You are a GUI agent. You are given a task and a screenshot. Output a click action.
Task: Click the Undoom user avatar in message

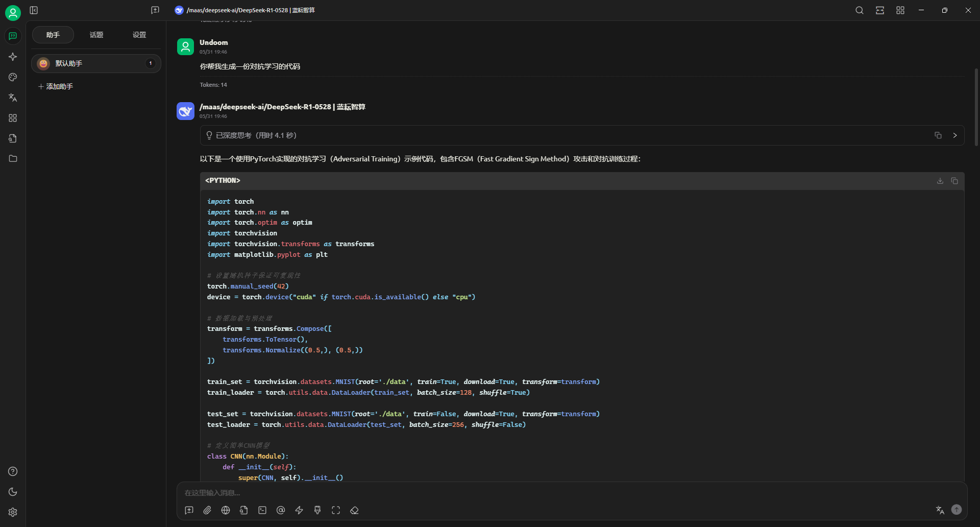pyautogui.click(x=185, y=47)
